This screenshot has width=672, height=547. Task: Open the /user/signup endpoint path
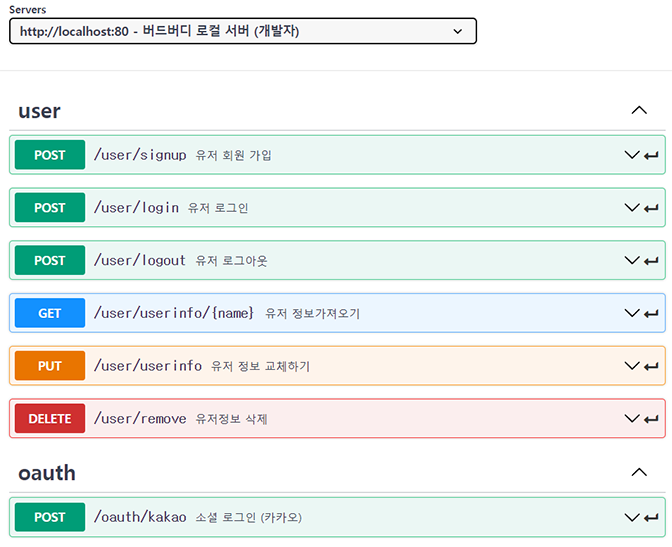[x=140, y=155]
